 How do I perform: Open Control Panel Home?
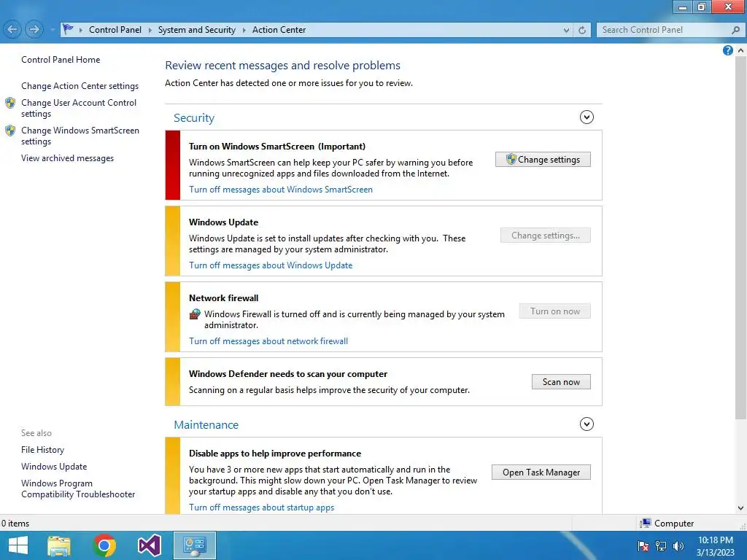tap(61, 60)
